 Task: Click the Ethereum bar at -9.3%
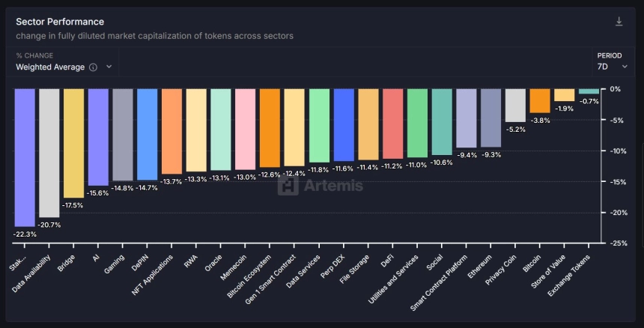tap(490, 118)
